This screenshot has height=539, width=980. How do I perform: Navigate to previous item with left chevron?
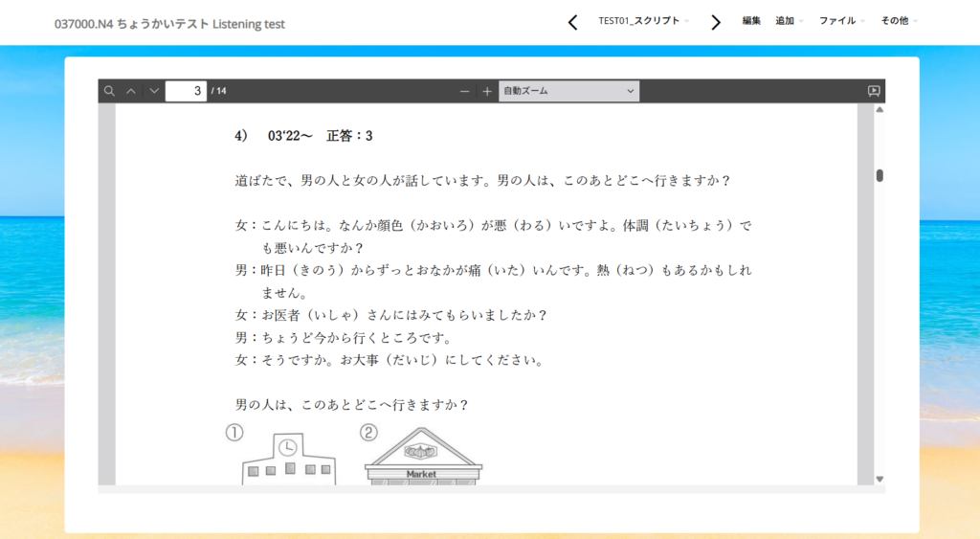coord(572,22)
